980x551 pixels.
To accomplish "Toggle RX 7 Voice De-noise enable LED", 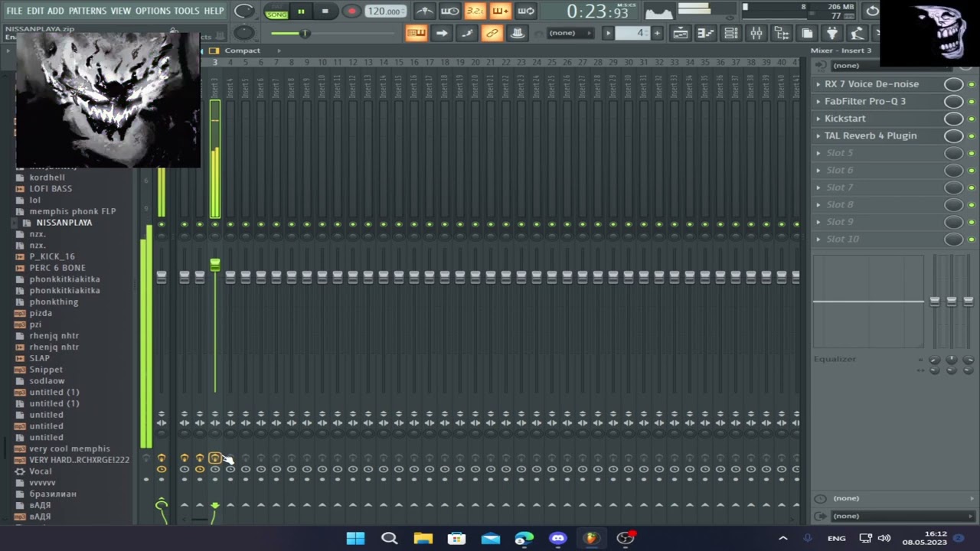I will (x=972, y=84).
